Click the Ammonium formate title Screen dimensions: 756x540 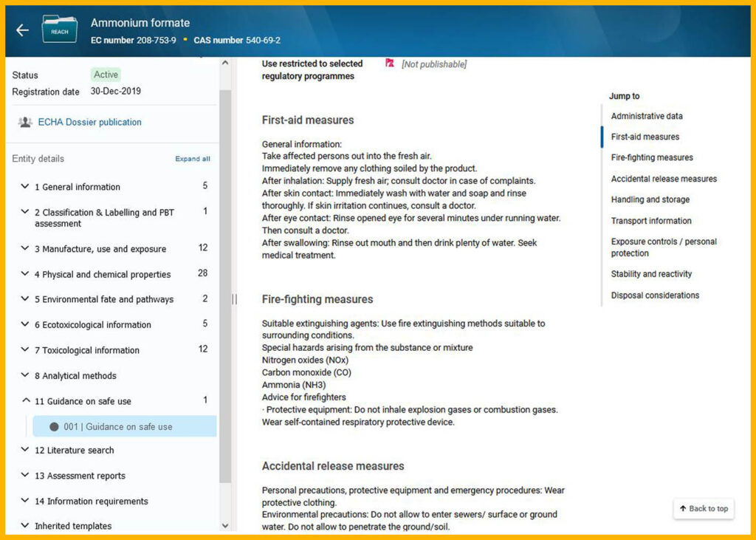pyautogui.click(x=140, y=23)
